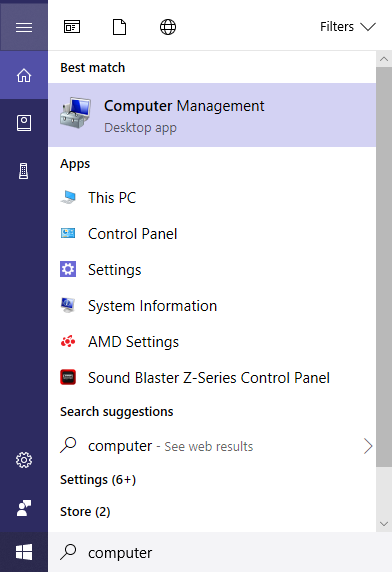The image size is (392, 572).
Task: Open System Information from results
Action: tap(212, 306)
